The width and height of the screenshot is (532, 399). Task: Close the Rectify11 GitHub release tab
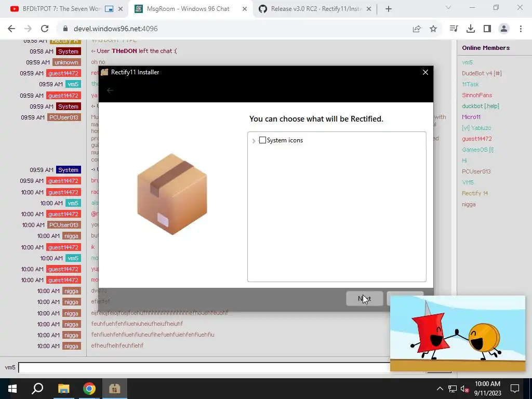coord(369,9)
